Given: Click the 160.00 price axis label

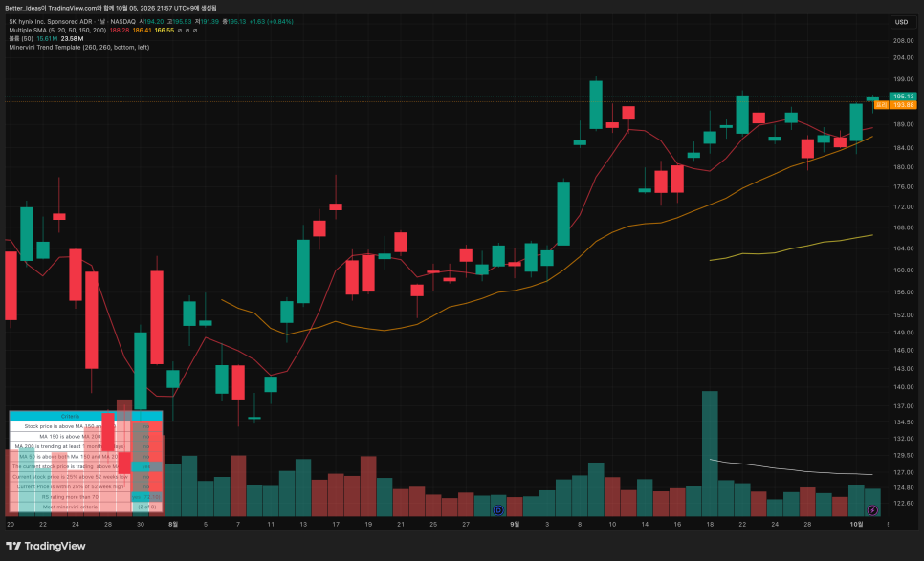Looking at the screenshot, I should tap(903, 270).
